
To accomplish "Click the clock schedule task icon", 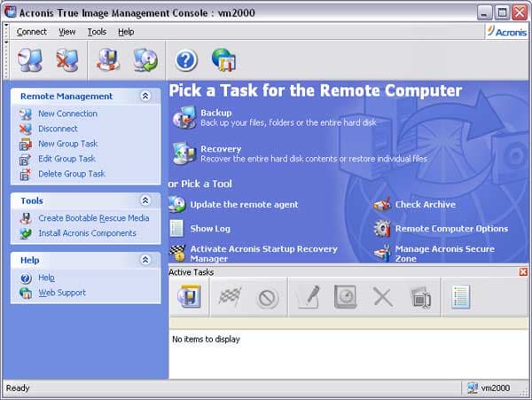I will (346, 297).
